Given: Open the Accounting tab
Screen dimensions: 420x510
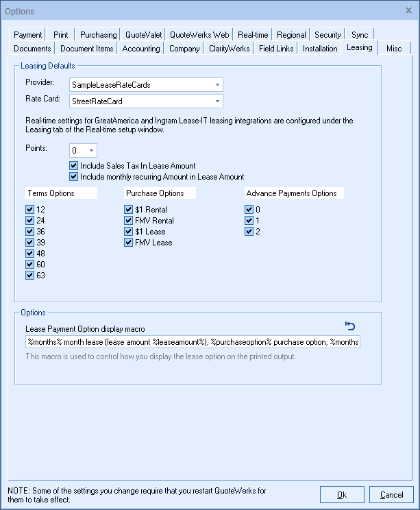Looking at the screenshot, I should (141, 49).
